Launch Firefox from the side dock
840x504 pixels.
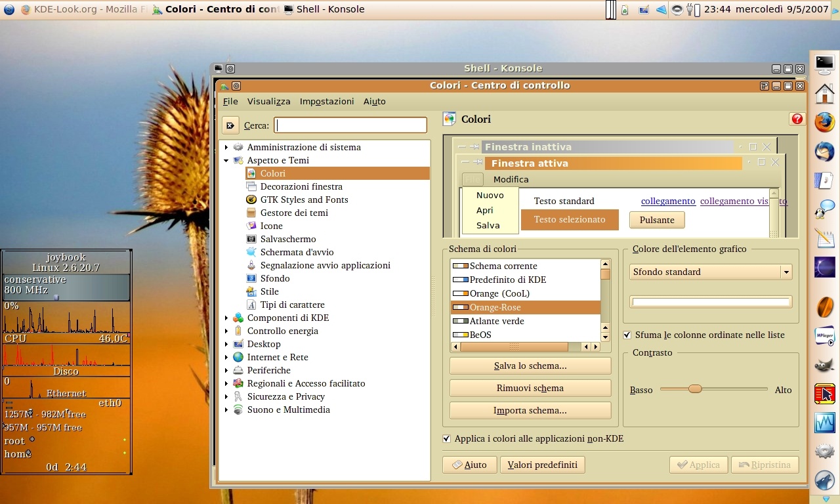pyautogui.click(x=824, y=122)
